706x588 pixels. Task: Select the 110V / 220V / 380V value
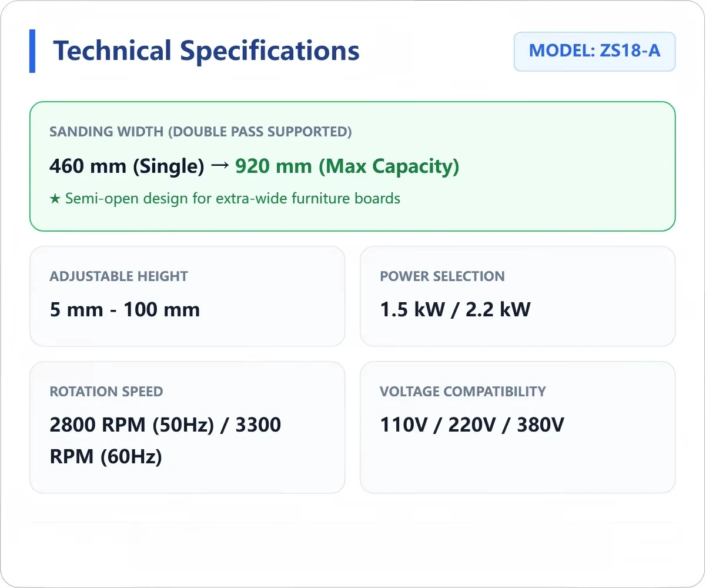pos(472,425)
